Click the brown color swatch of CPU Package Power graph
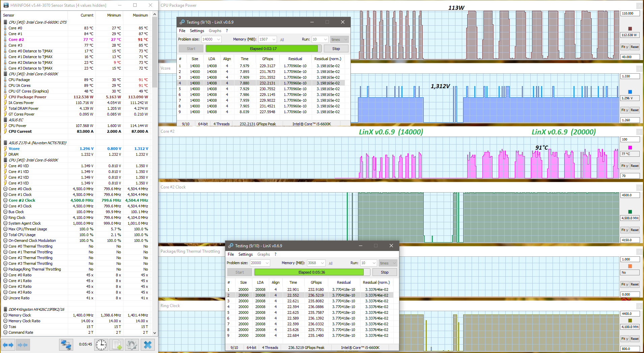 click(x=630, y=29)
